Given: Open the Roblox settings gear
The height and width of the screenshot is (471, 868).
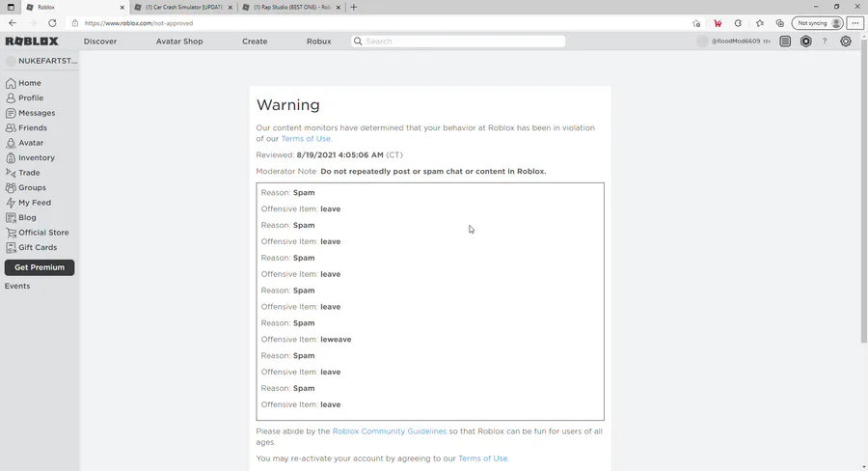Looking at the screenshot, I should (x=845, y=41).
